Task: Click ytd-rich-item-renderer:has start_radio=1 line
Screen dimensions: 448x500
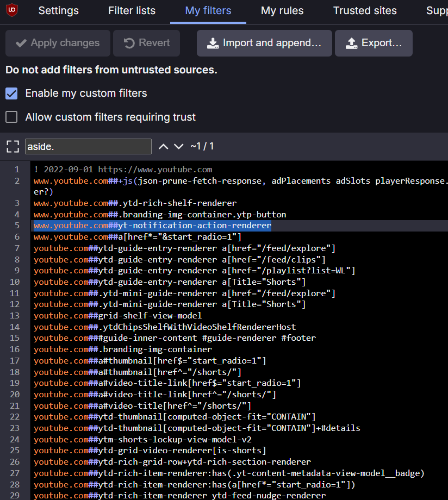Action: click(x=194, y=485)
